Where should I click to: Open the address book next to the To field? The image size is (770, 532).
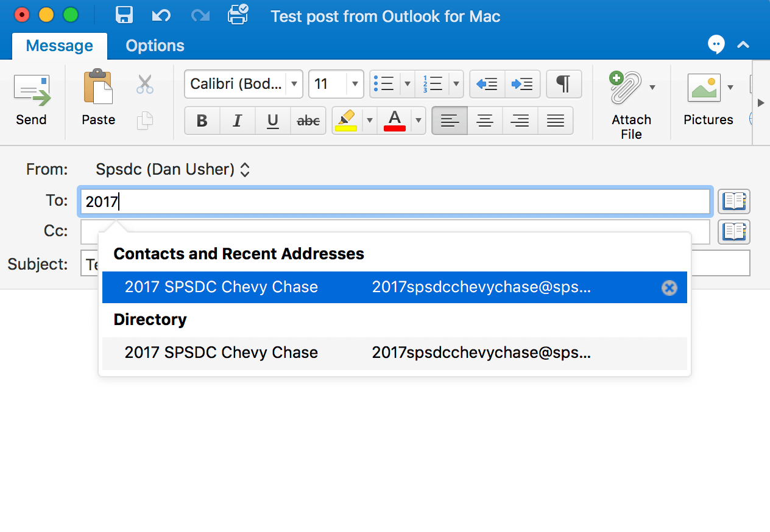tap(734, 201)
